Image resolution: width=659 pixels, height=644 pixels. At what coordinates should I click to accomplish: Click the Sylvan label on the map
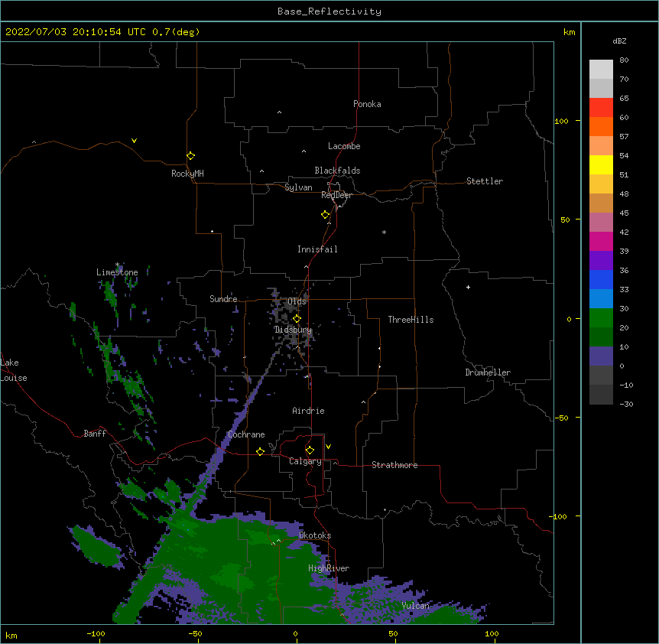(298, 187)
